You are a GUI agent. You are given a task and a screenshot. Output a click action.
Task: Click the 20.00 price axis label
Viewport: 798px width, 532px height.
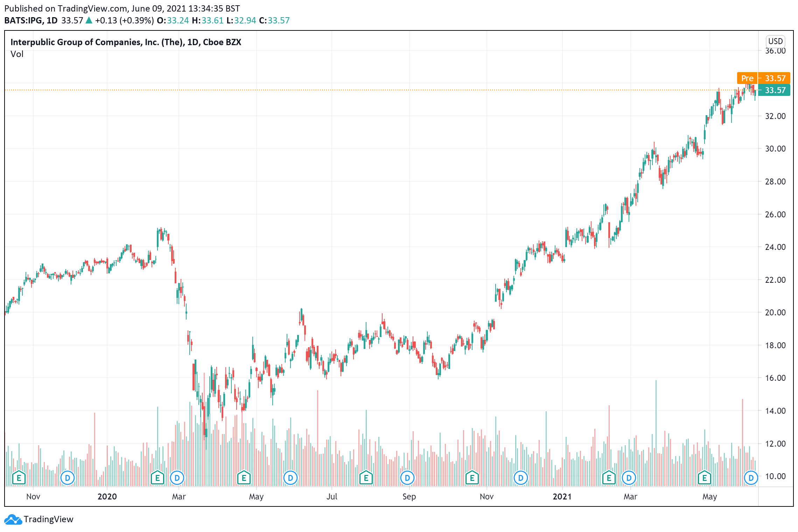click(775, 313)
